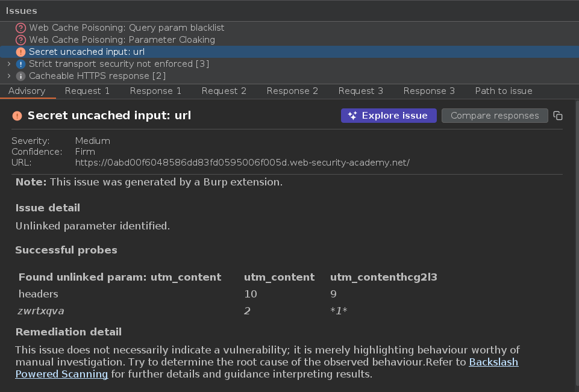Screen dimensions: 579x392
Task: Open the Backslash Powered Scanning link
Action: [493, 362]
